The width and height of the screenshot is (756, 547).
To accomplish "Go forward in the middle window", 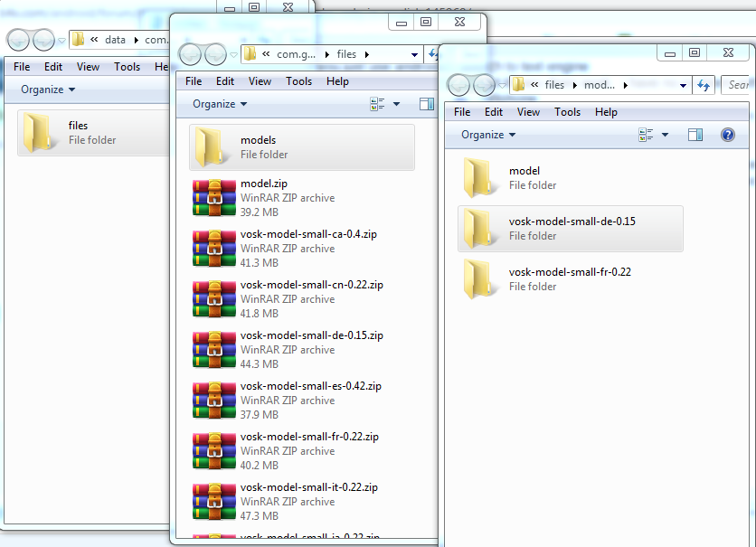I will [x=215, y=54].
